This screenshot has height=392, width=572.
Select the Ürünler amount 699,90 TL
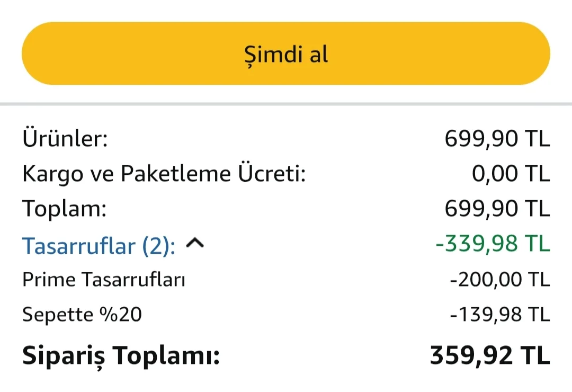click(x=497, y=139)
